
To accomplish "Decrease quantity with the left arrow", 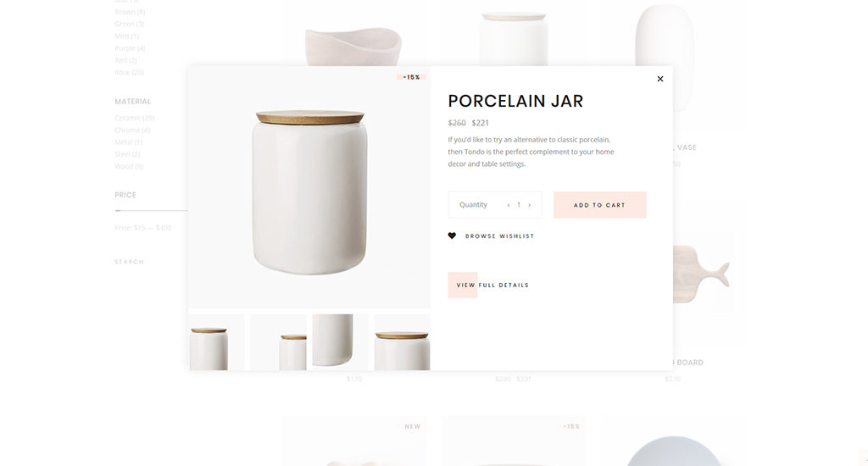I will pos(509,205).
